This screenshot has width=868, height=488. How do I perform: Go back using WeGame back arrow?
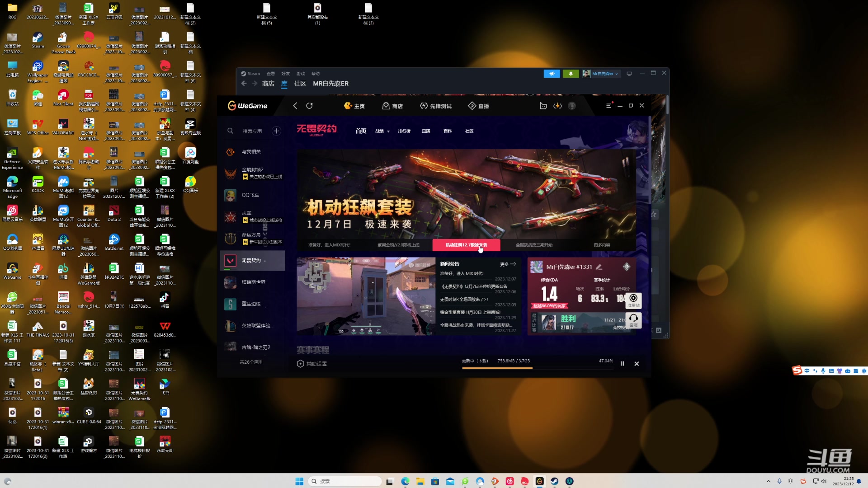[x=295, y=106]
